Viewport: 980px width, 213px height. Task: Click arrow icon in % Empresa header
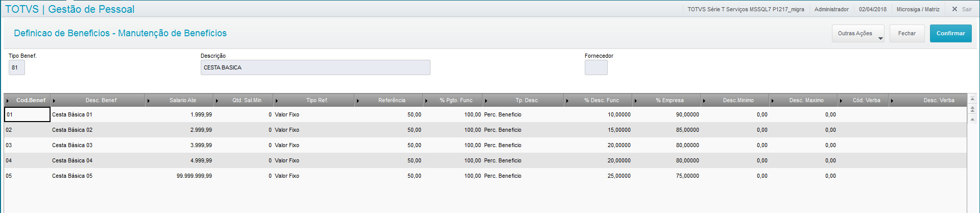[636, 101]
